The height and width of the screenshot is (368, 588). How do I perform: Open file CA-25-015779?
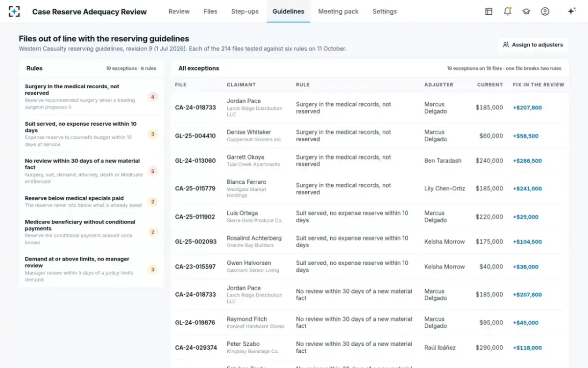point(195,188)
